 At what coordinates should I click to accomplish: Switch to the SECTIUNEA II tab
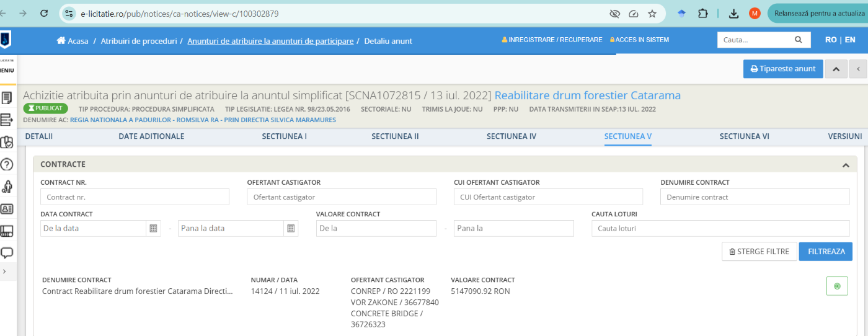tap(395, 136)
